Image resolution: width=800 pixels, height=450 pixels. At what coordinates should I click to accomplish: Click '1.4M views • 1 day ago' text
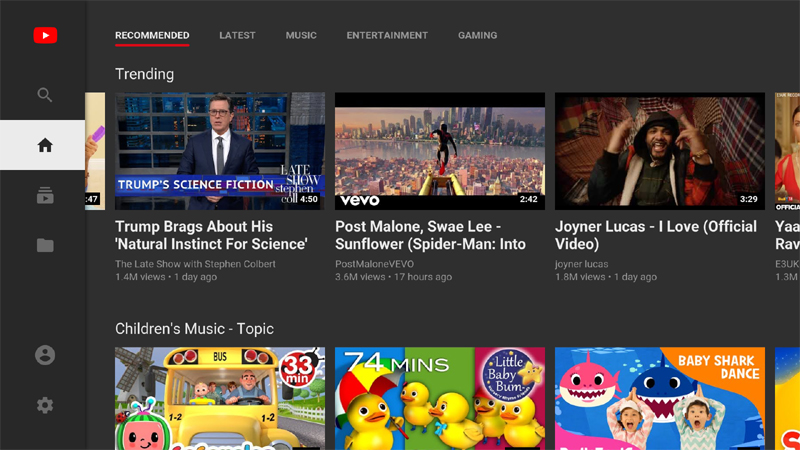tap(166, 277)
